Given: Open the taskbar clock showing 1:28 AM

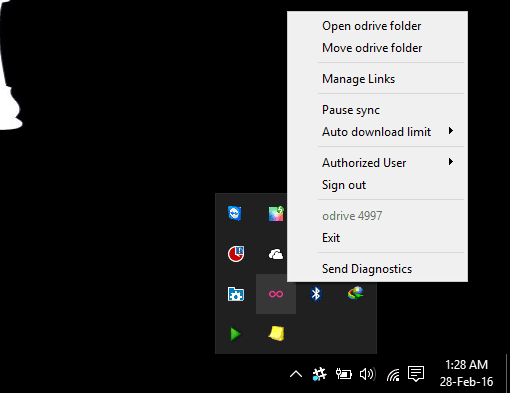Looking at the screenshot, I should (x=466, y=373).
